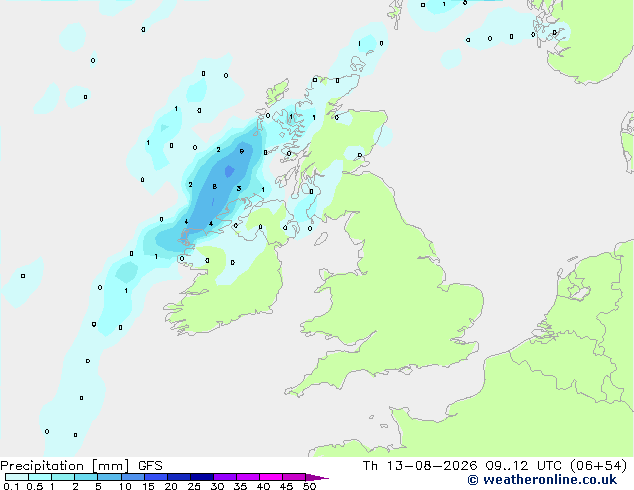Click the 0.1–0.5 mm palest legend swatch
This screenshot has width=634, height=490.
pyautogui.click(x=17, y=477)
